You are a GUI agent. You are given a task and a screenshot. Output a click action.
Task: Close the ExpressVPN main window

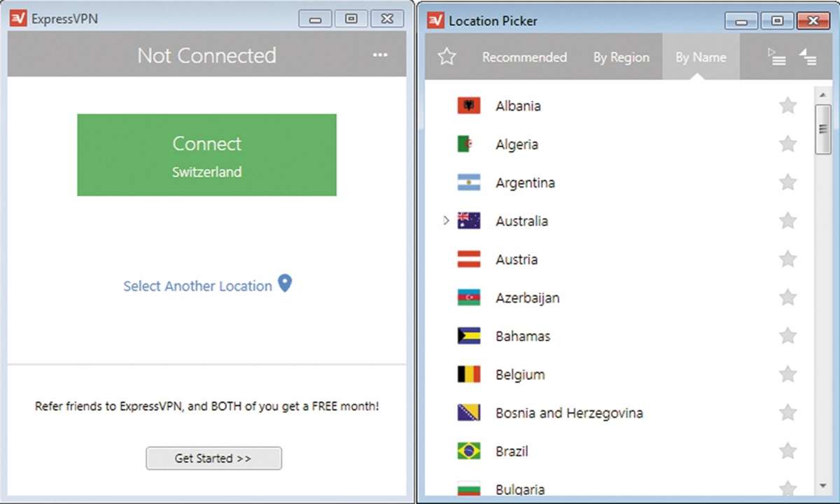(387, 19)
